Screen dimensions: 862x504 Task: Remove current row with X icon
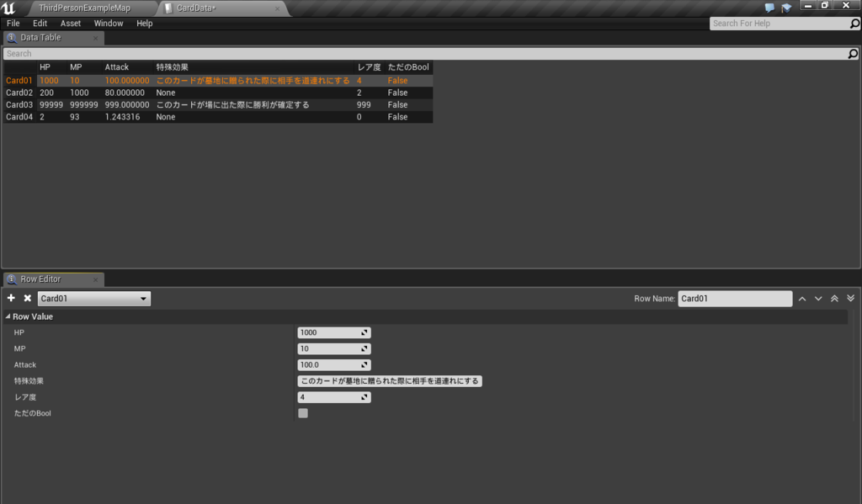click(28, 298)
